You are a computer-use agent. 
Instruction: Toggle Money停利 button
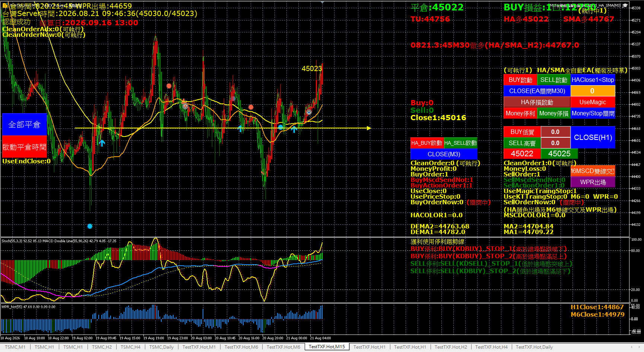coord(520,113)
